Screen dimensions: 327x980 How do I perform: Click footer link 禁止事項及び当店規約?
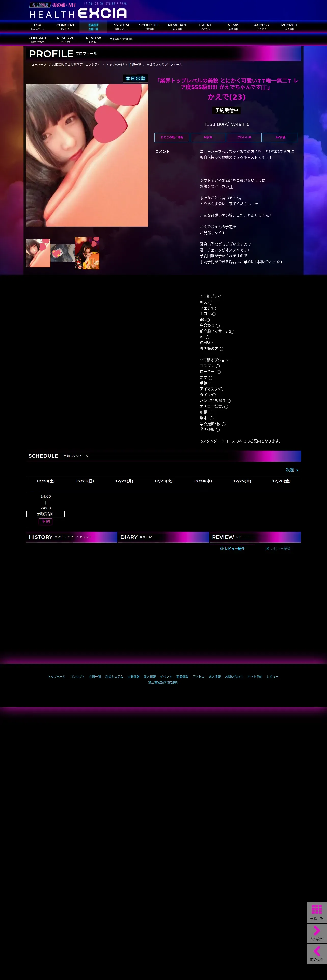pos(163,683)
